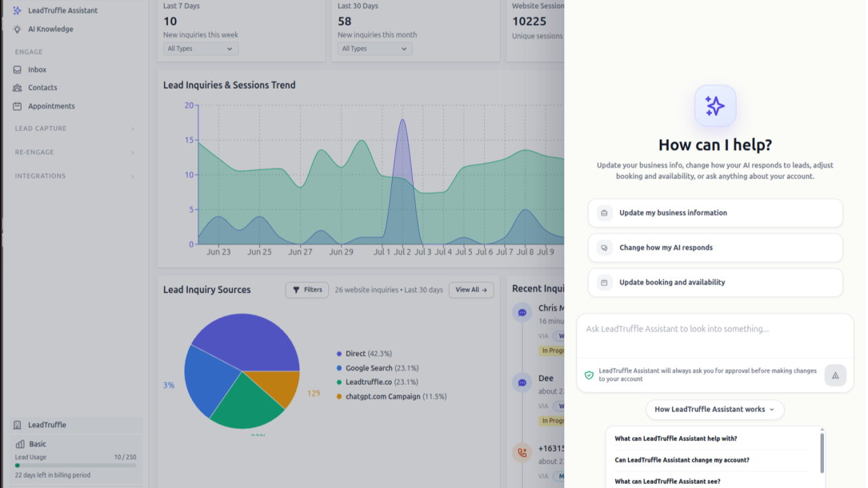The width and height of the screenshot is (868, 488).
Task: Expand Can LeadTruffle Assistant change my account question
Action: [712, 460]
